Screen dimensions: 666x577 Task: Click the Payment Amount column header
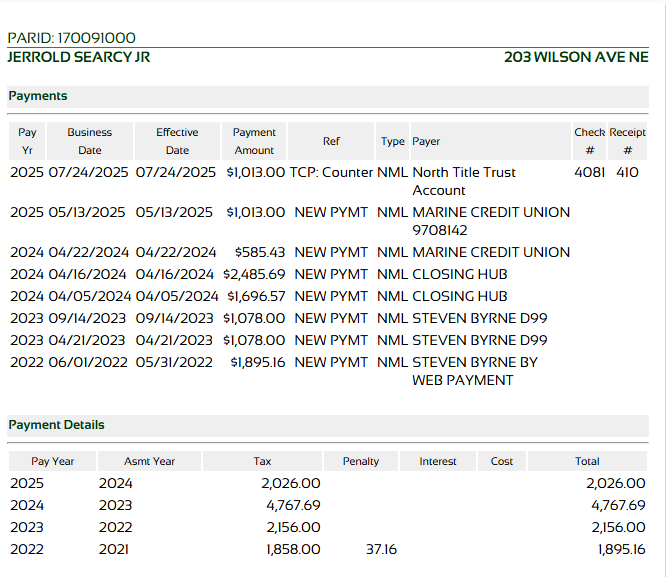(254, 141)
